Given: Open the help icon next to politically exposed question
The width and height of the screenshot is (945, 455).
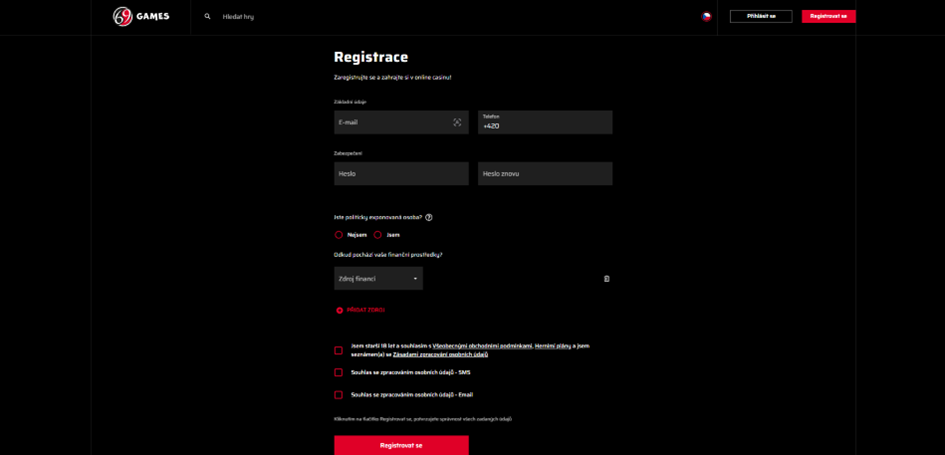Looking at the screenshot, I should tap(429, 218).
